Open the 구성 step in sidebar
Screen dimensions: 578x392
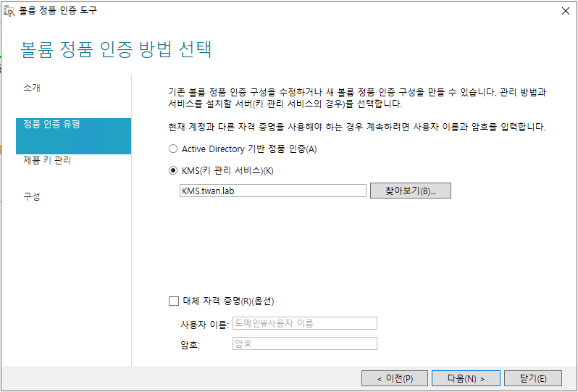pyautogui.click(x=32, y=196)
